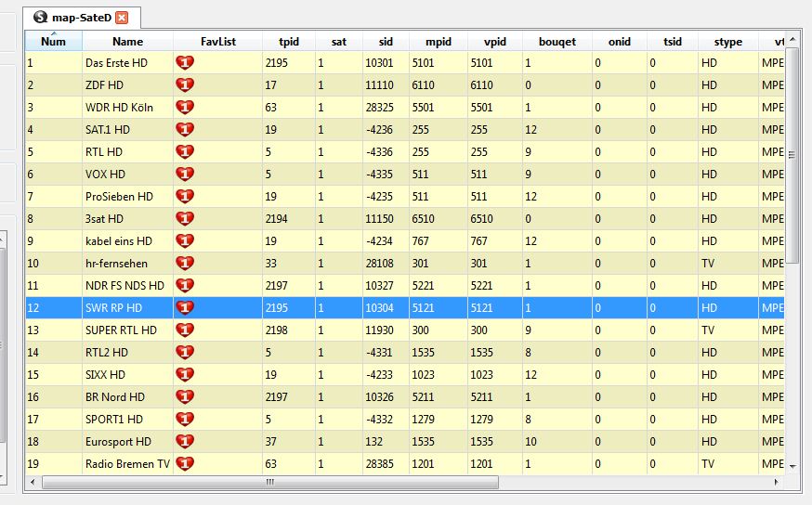Click vpid value 1279 in SPORT1 row
Screen dimensions: 812x505
[x=481, y=419]
